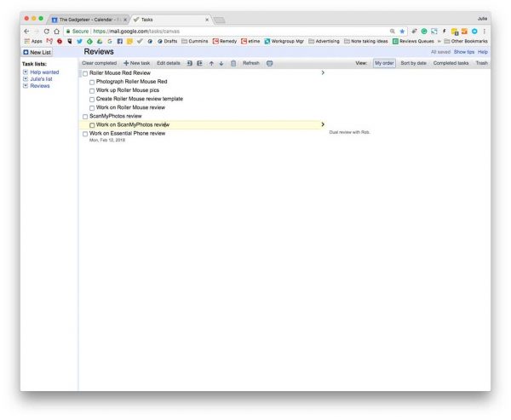Open the Workgroup Mgr bookmark
The height and width of the screenshot is (420, 511).
tap(284, 41)
